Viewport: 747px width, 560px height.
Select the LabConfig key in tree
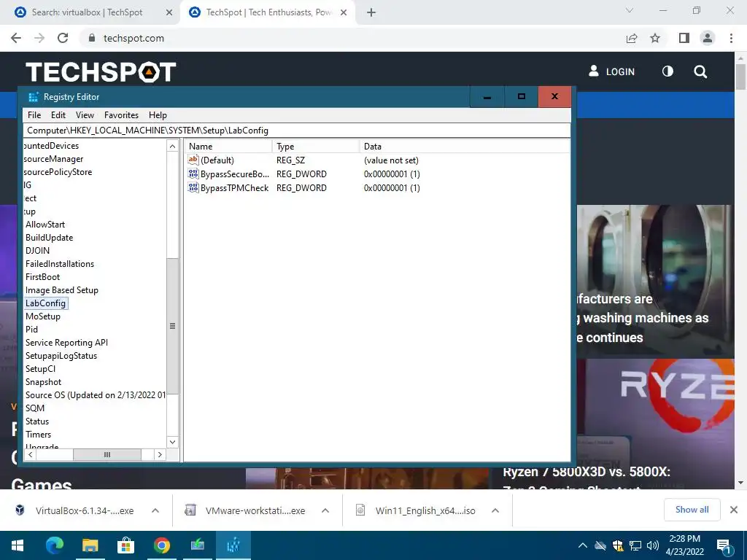point(46,303)
